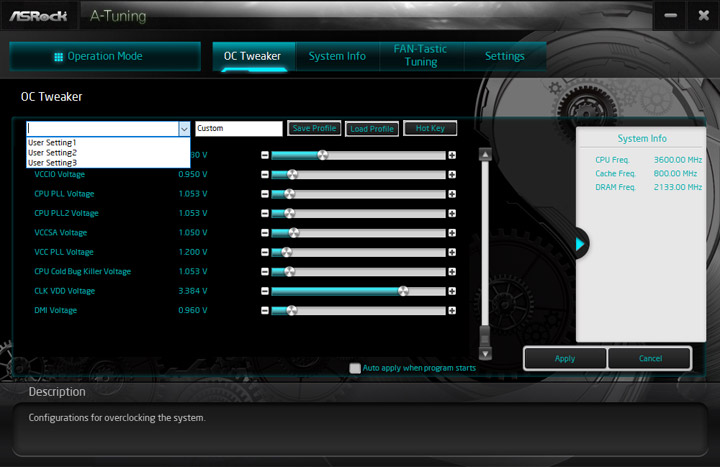Click scroll down arrow of settings list
This screenshot has height=467, width=720.
tap(485, 353)
